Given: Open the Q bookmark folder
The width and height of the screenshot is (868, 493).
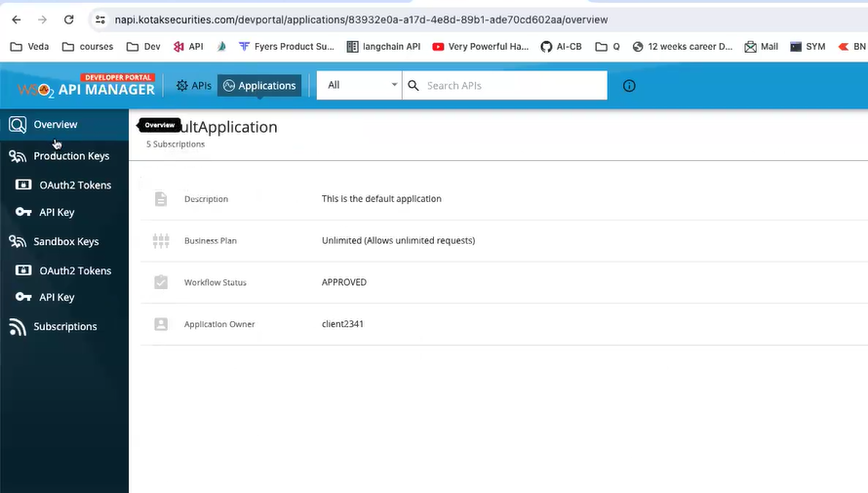Looking at the screenshot, I should [x=608, y=47].
